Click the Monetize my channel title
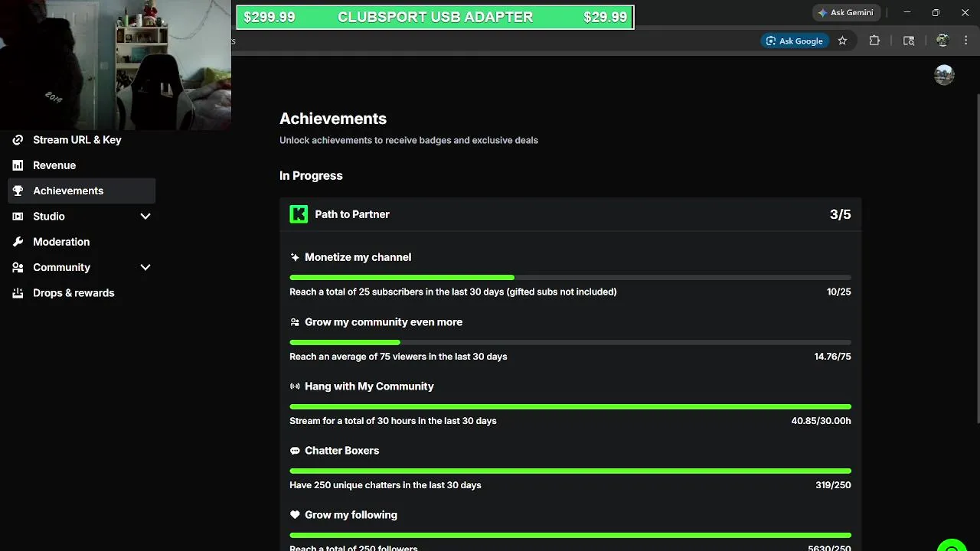 coord(358,257)
